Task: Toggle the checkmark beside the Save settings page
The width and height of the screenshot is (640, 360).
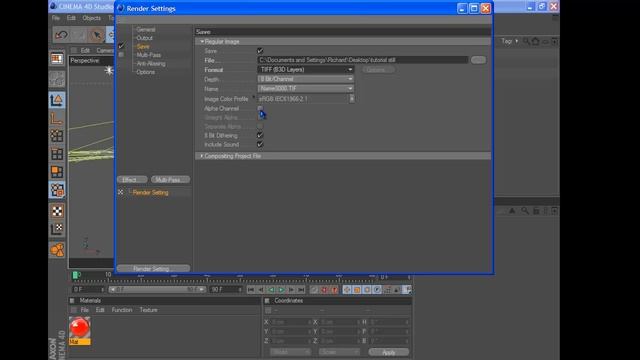Action: (121, 46)
